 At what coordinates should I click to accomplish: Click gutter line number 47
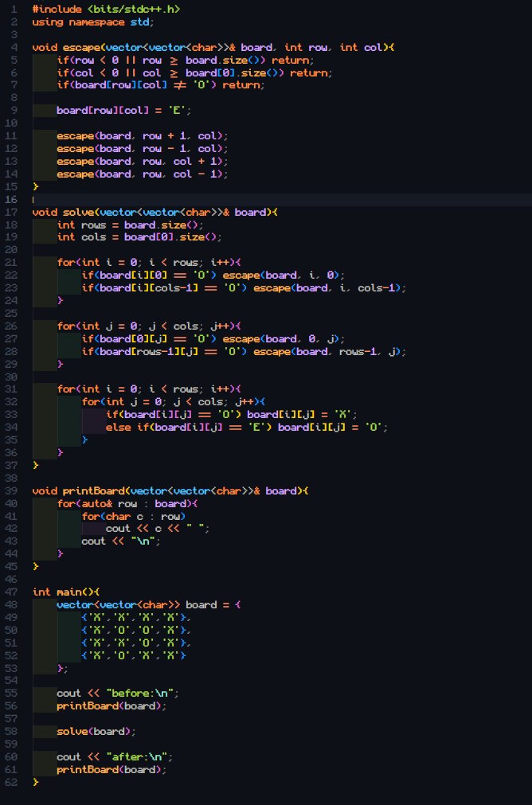(x=11, y=592)
